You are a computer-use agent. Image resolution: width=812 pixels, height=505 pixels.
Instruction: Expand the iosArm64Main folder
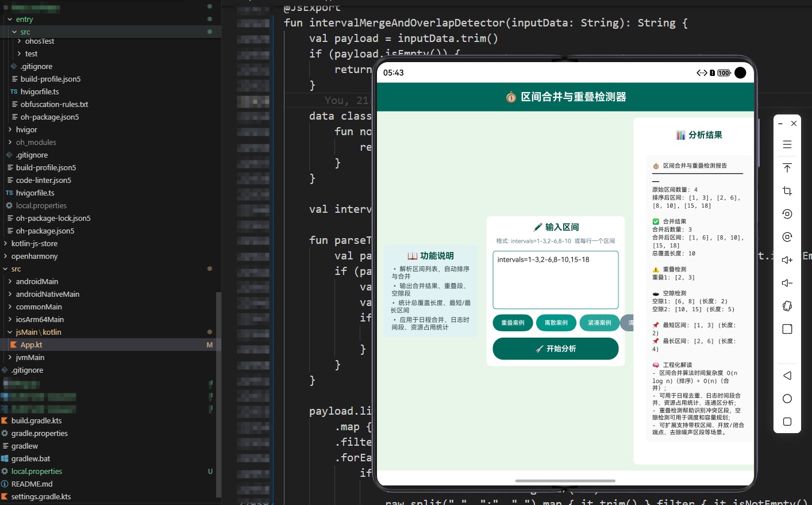(10, 319)
